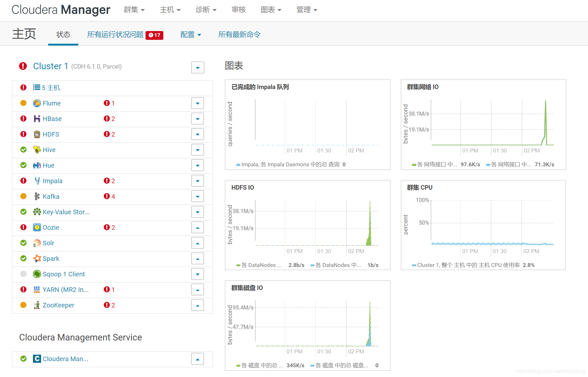Open the Flume actions dropdown

coord(198,103)
